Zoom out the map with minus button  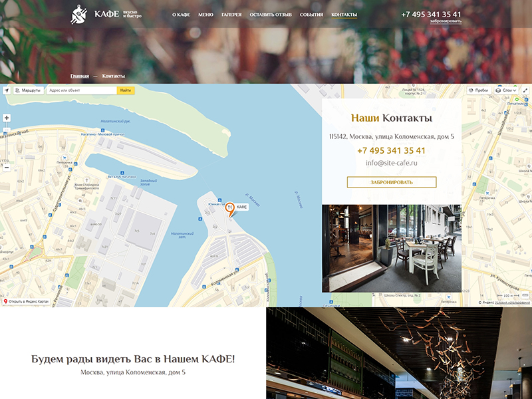click(x=7, y=167)
